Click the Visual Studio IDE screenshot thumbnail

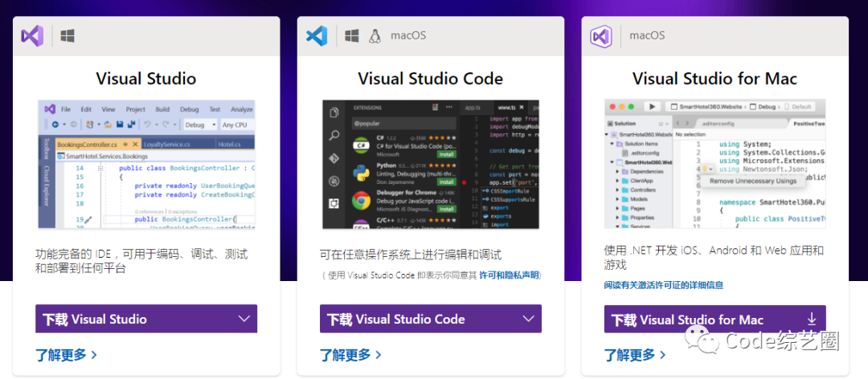[x=146, y=165]
